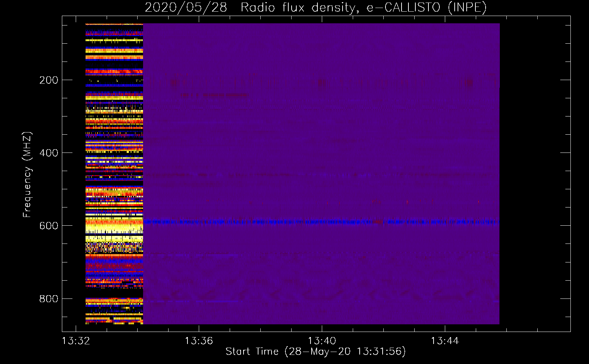Click the 13:44 time tick label

(x=445, y=341)
